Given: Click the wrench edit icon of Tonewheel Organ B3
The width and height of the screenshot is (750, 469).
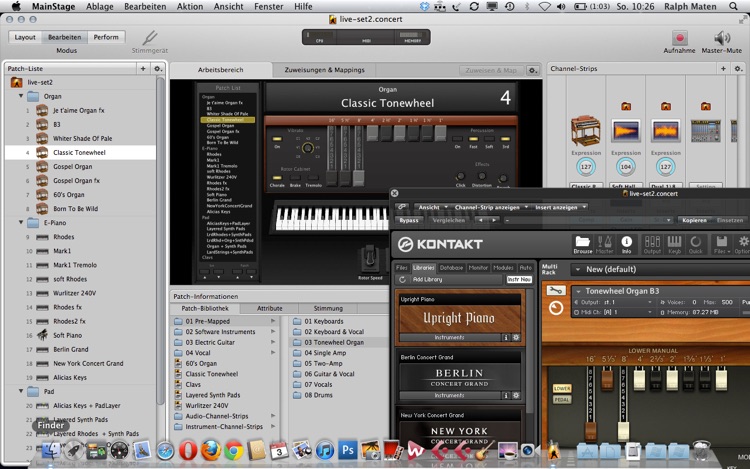Looking at the screenshot, I should [555, 291].
